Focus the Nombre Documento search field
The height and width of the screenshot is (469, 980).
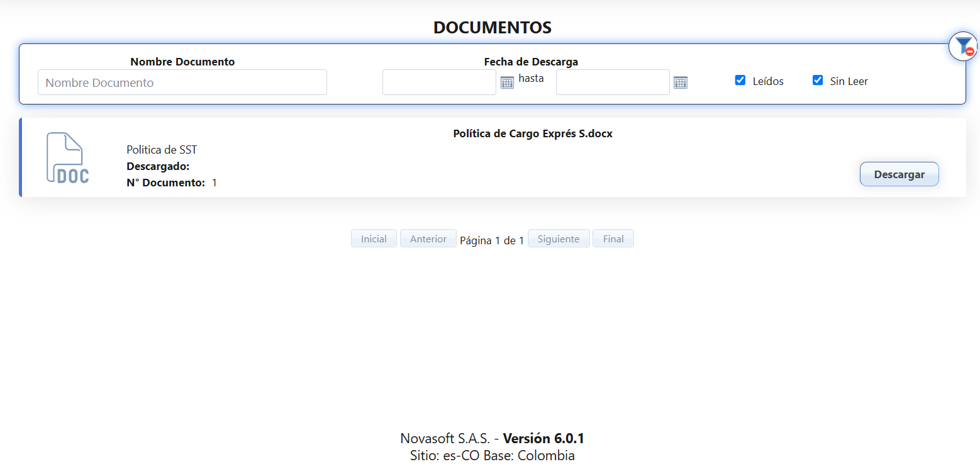(x=182, y=82)
